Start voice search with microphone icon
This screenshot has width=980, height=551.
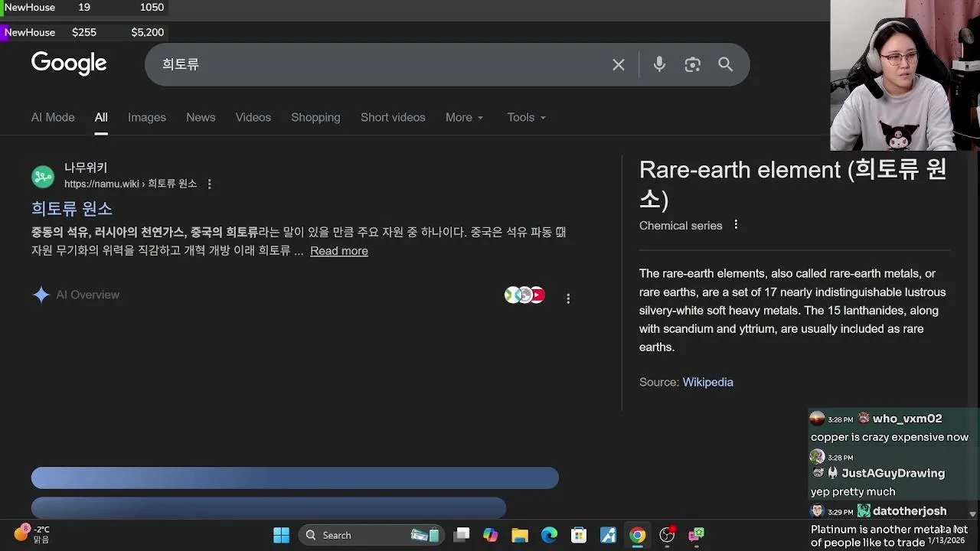coord(659,65)
